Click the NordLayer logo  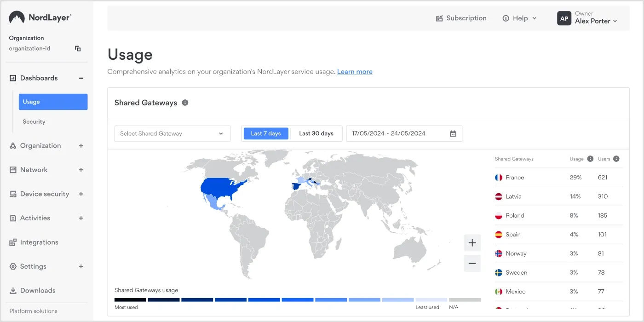point(40,17)
